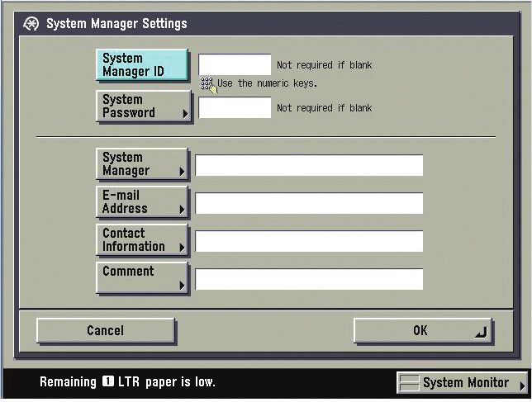532x402 pixels.
Task: Click the numeric keypad icon
Action: (207, 84)
